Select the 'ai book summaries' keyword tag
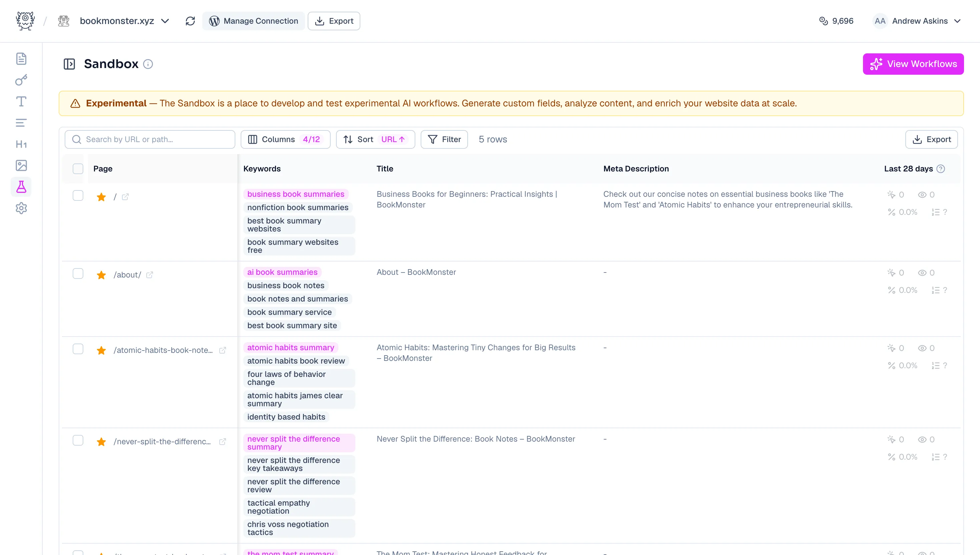This screenshot has height=555, width=980. pos(282,272)
